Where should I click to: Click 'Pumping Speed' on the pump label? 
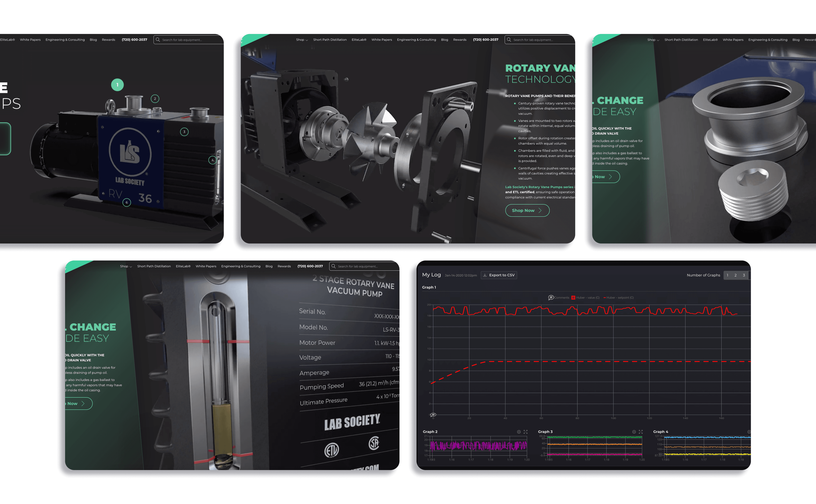pos(322,386)
